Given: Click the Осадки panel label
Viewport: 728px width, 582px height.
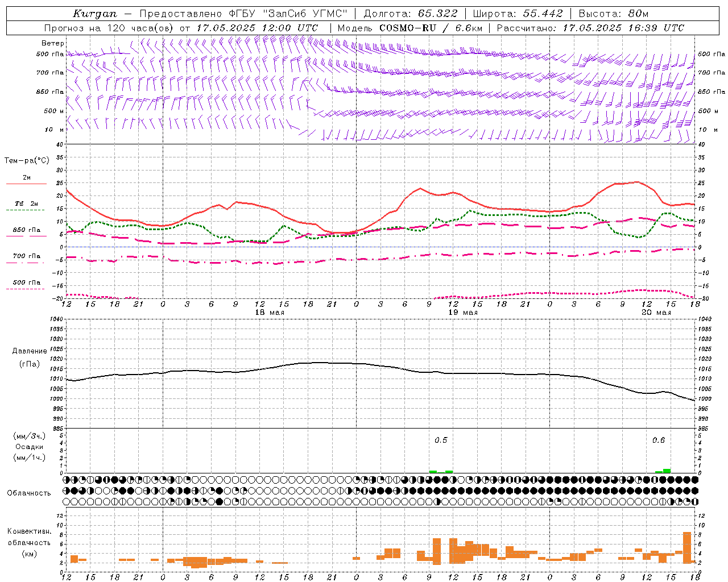Looking at the screenshot, I should (30, 447).
